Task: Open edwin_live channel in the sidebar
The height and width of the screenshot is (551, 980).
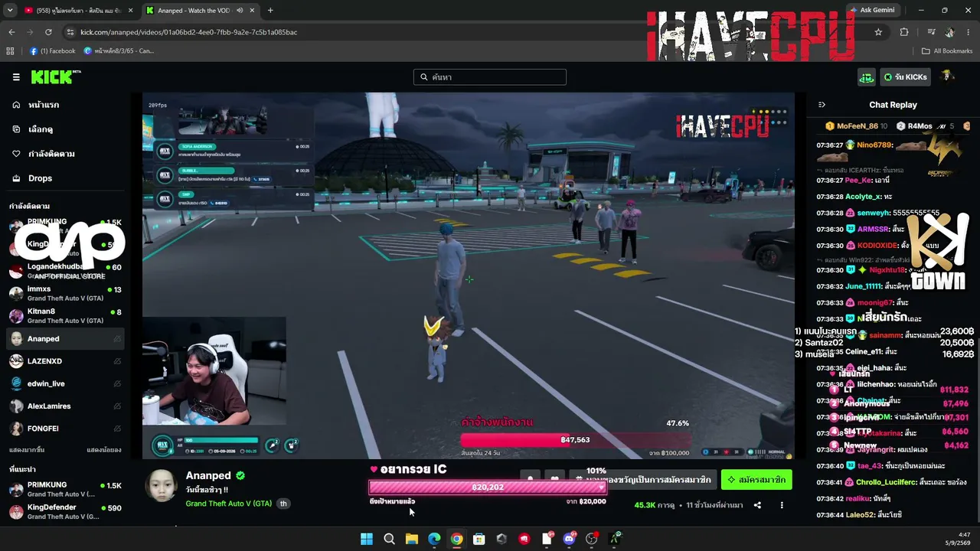Action: (x=65, y=383)
